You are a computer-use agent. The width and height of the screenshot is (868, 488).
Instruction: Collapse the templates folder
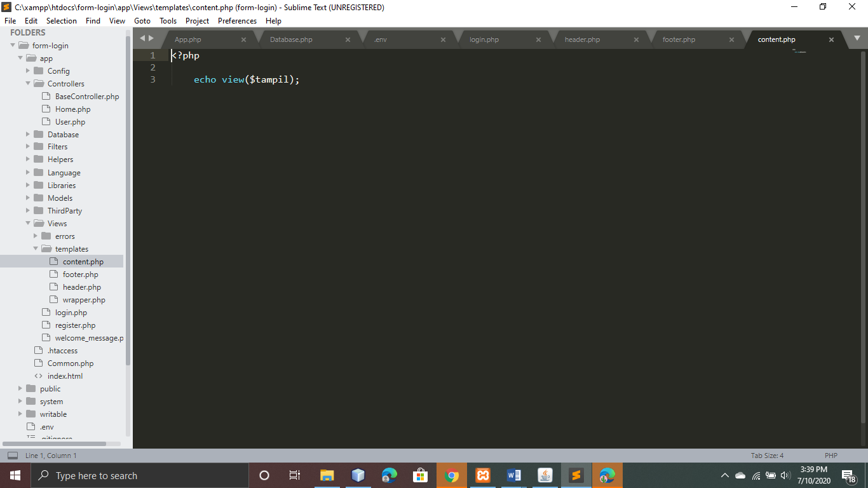[36, 248]
